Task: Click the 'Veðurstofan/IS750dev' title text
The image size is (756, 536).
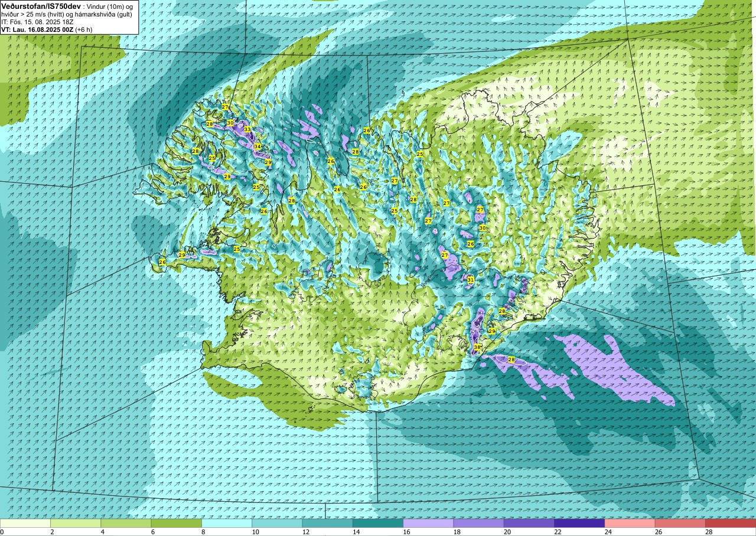Action: [41, 5]
